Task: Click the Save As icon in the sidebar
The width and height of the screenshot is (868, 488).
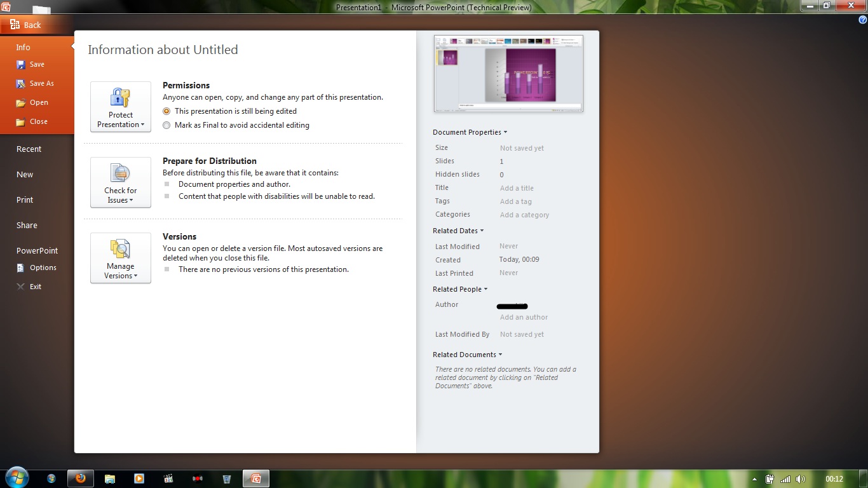Action: 21,83
